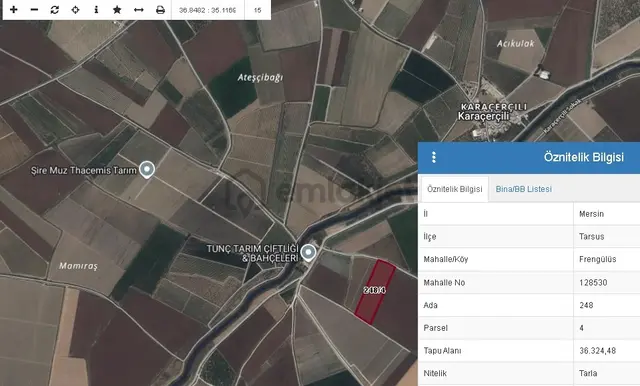Click the coordinate readout field
This screenshot has width=640, height=386.
207,10
